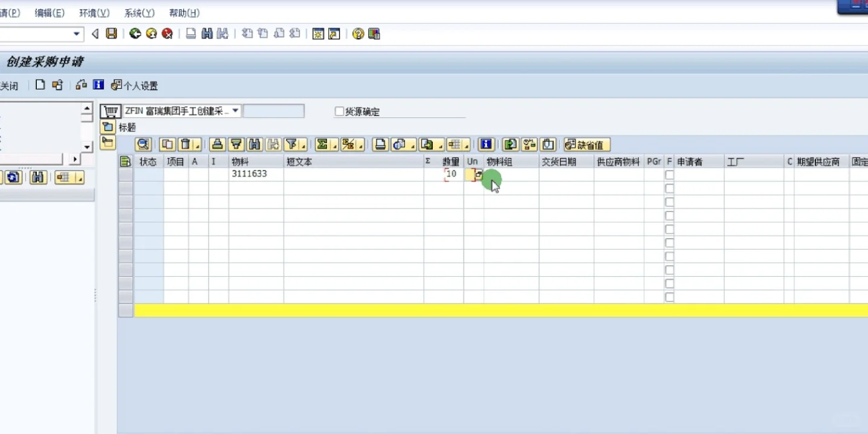Sort ascending in the item grid

218,144
